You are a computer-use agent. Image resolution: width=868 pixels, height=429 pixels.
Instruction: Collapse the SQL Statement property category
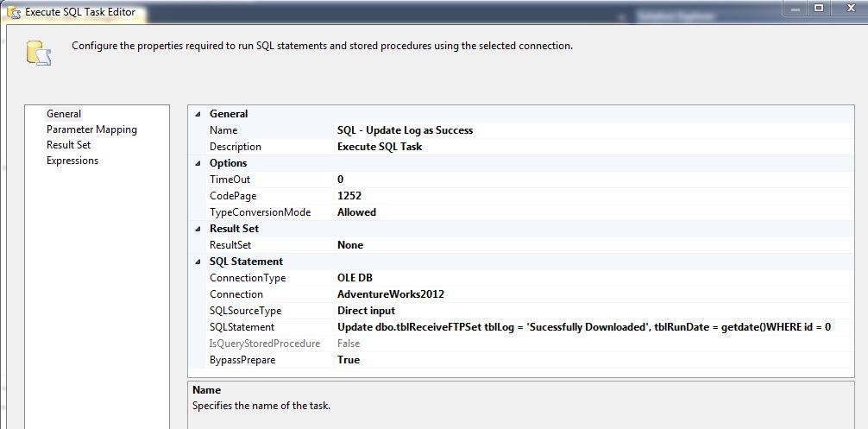coord(198,262)
